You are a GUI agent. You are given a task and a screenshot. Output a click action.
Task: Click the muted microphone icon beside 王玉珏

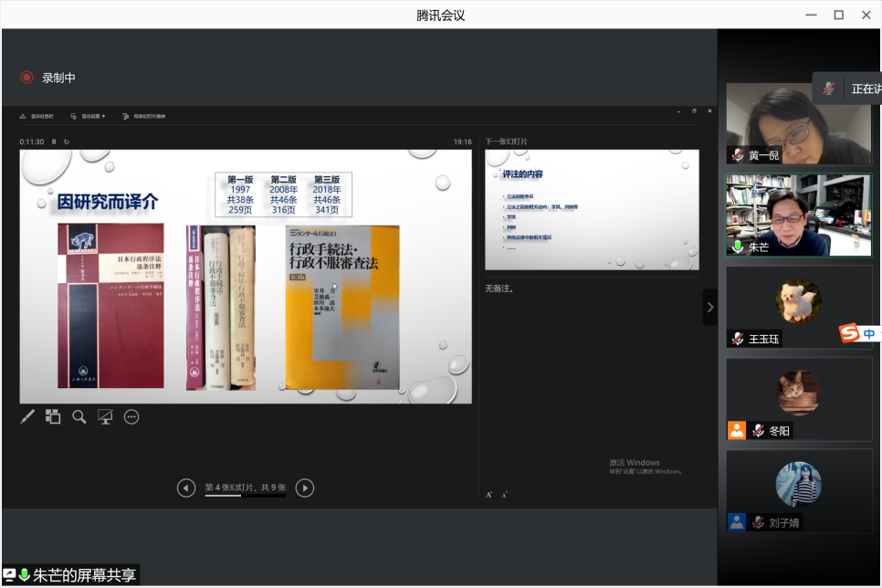(x=737, y=339)
